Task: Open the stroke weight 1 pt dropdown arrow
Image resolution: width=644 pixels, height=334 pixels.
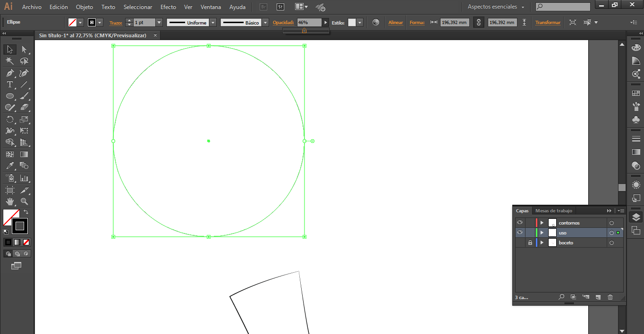Action: pos(159,22)
